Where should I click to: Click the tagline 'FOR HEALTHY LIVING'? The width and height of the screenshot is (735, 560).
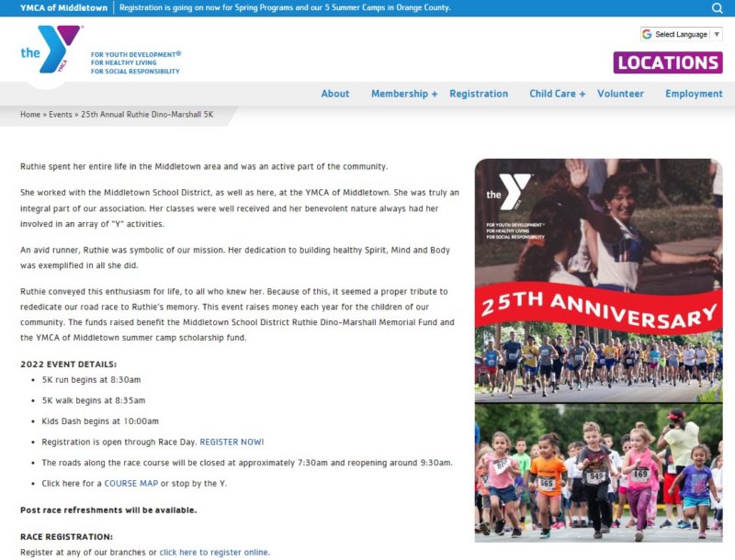[124, 62]
